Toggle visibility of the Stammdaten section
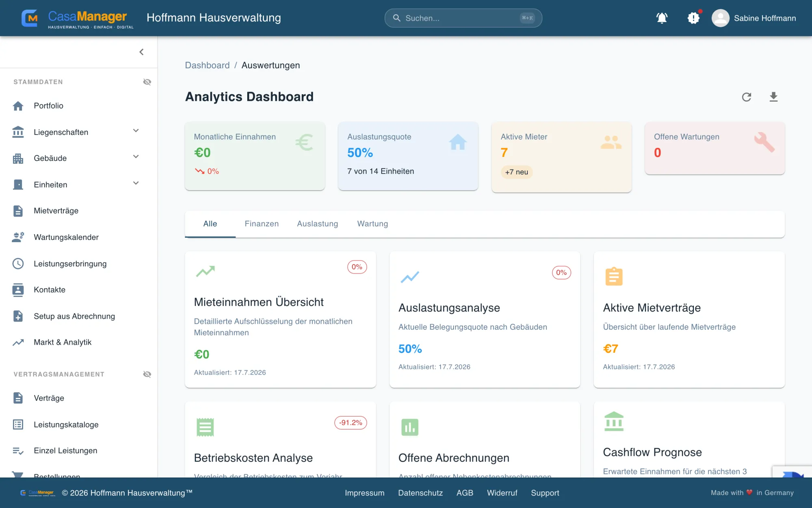The image size is (812, 508). tap(147, 82)
